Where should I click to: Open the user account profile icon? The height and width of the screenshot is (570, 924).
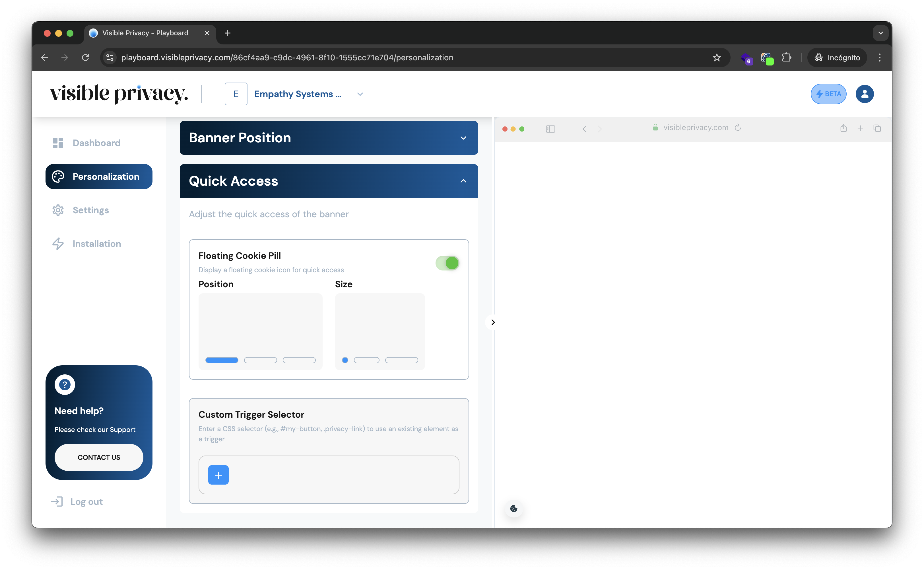pyautogui.click(x=865, y=94)
